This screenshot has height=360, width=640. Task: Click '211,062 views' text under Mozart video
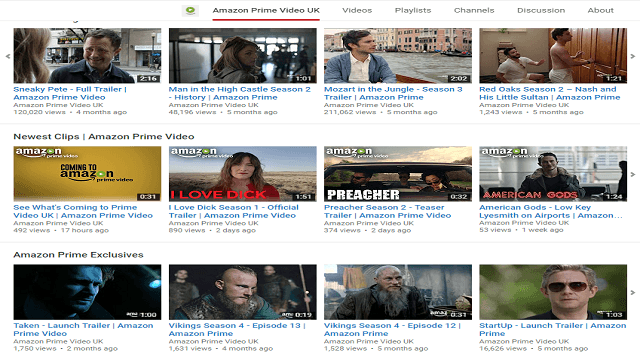coord(350,112)
